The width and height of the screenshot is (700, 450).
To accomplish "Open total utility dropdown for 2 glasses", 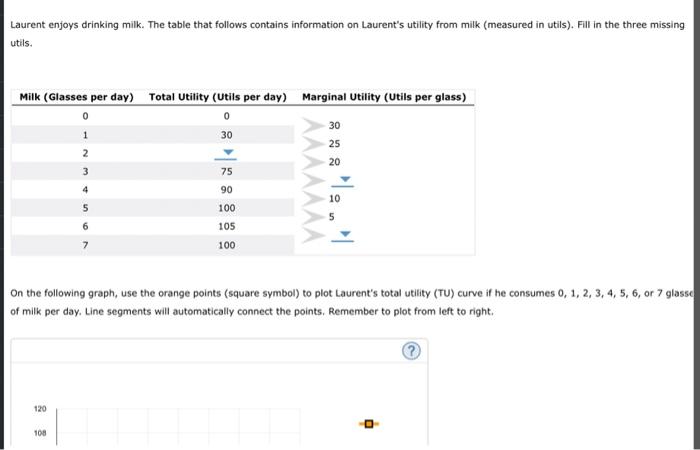I will (226, 154).
